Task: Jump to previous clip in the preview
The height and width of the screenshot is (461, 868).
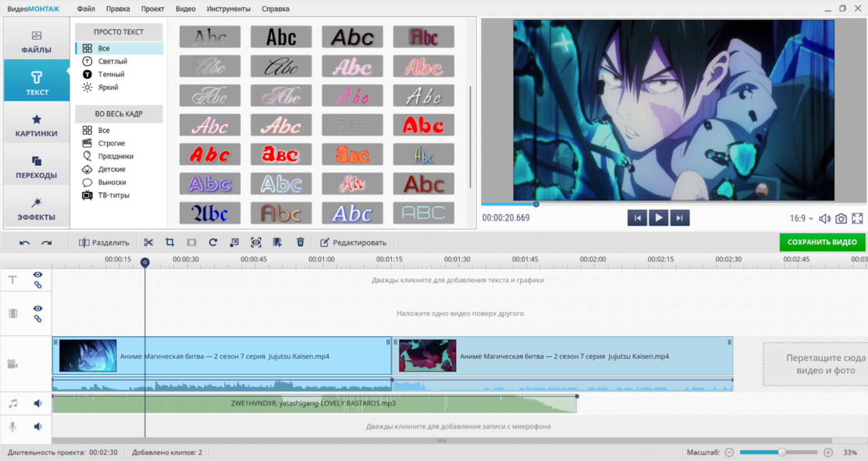Action: pyautogui.click(x=638, y=218)
